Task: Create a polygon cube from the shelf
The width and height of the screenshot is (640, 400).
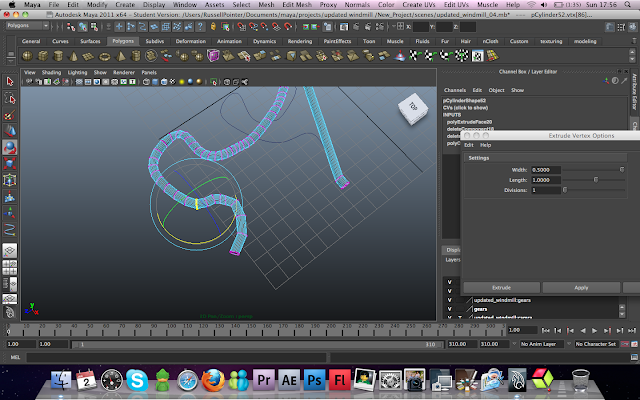Action: [42, 56]
